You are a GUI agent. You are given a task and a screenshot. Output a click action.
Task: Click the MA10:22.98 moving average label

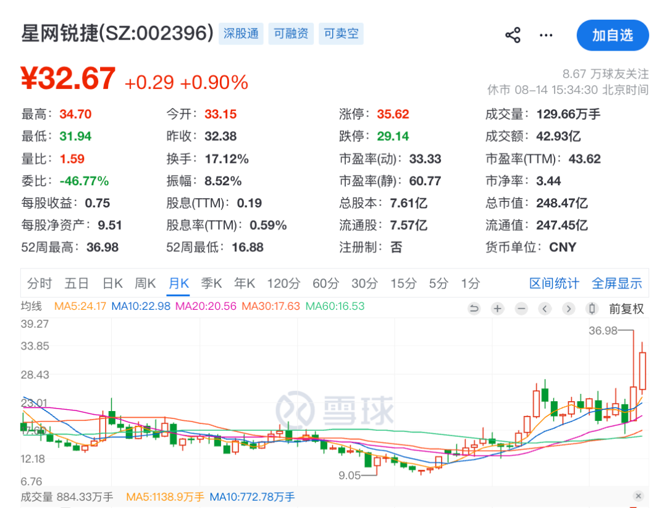pyautogui.click(x=140, y=306)
